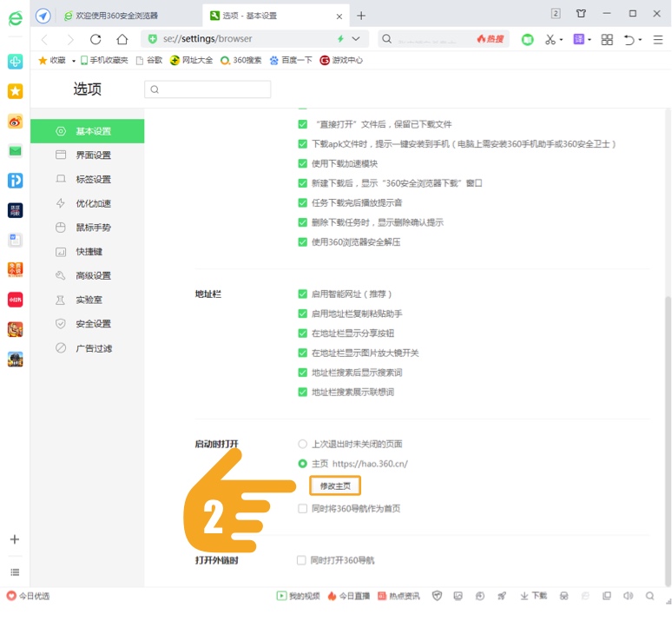Image resolution: width=672 pixels, height=621 pixels.
Task: Open 网址大全 bookmark
Action: coord(192,60)
